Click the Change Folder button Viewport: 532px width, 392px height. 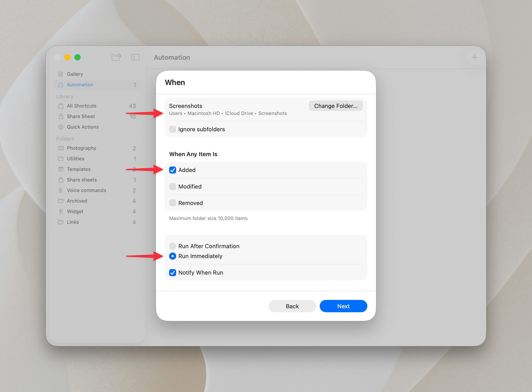[x=335, y=106]
